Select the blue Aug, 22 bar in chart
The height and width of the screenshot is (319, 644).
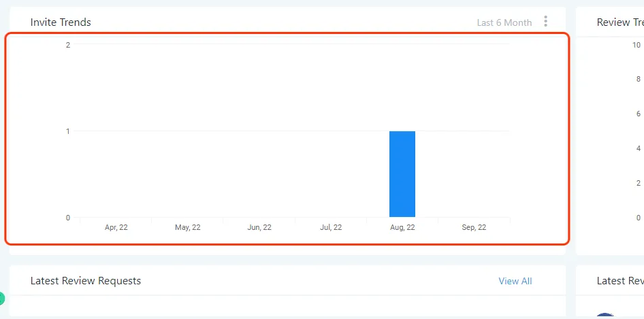pyautogui.click(x=402, y=174)
